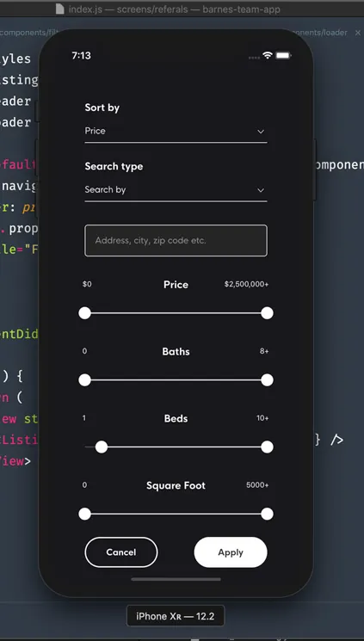Click the 8+ baths label
Image resolution: width=364 pixels, height=641 pixels.
pyautogui.click(x=264, y=351)
